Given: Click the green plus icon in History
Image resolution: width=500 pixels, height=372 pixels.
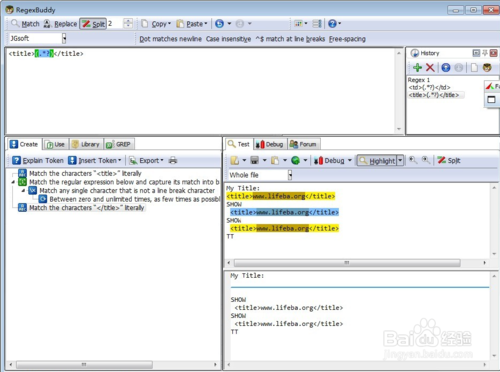Looking at the screenshot, I should [x=417, y=68].
